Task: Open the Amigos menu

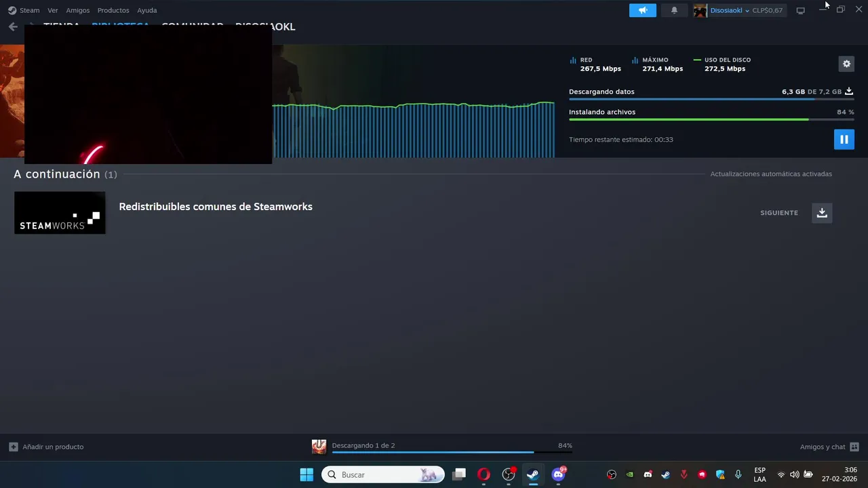Action: click(x=78, y=10)
